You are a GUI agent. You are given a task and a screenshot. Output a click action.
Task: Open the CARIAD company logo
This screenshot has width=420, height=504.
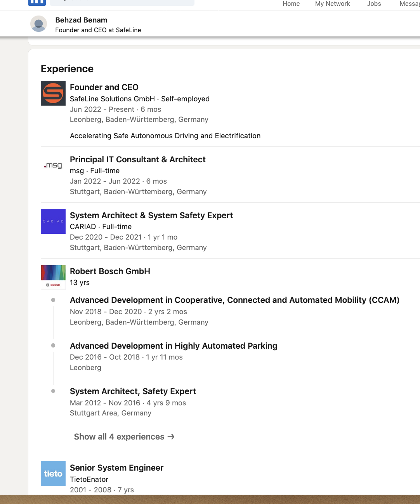53,221
